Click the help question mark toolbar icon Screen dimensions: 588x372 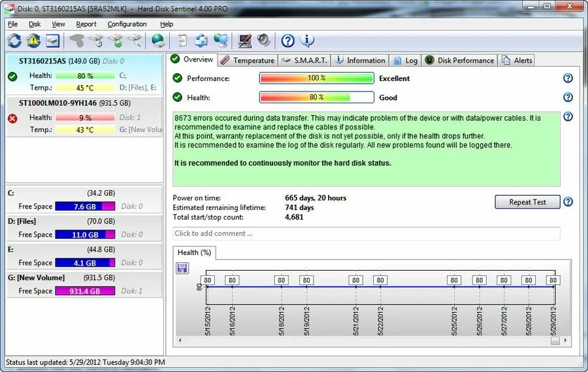pyautogui.click(x=287, y=41)
